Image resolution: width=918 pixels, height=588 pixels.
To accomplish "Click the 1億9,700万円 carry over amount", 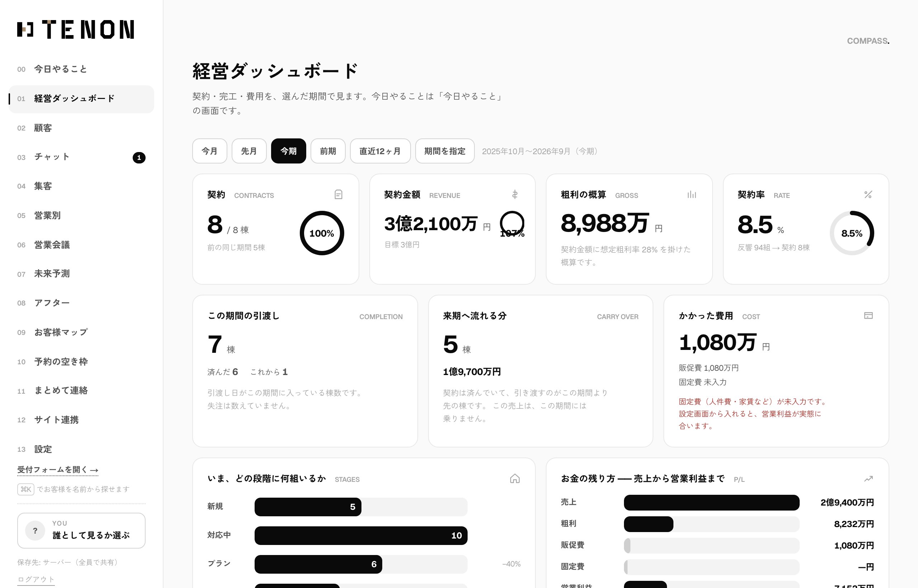I will (472, 372).
